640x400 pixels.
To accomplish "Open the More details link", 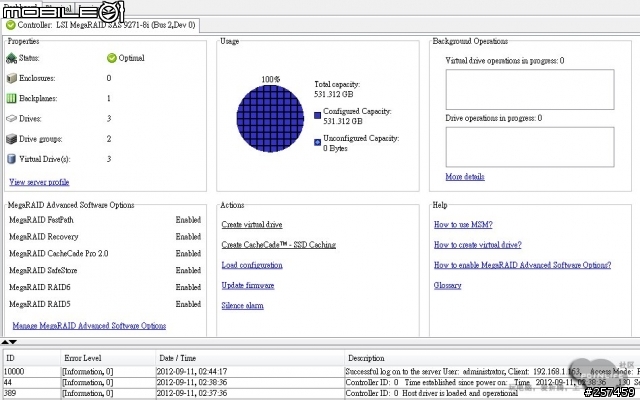I will click(x=465, y=177).
